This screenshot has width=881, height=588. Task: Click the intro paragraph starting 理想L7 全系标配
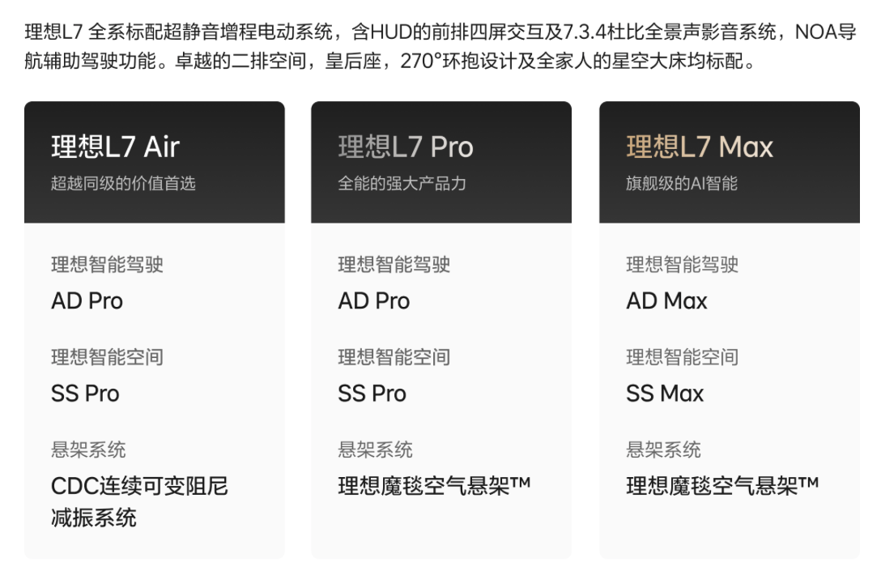coord(440,47)
